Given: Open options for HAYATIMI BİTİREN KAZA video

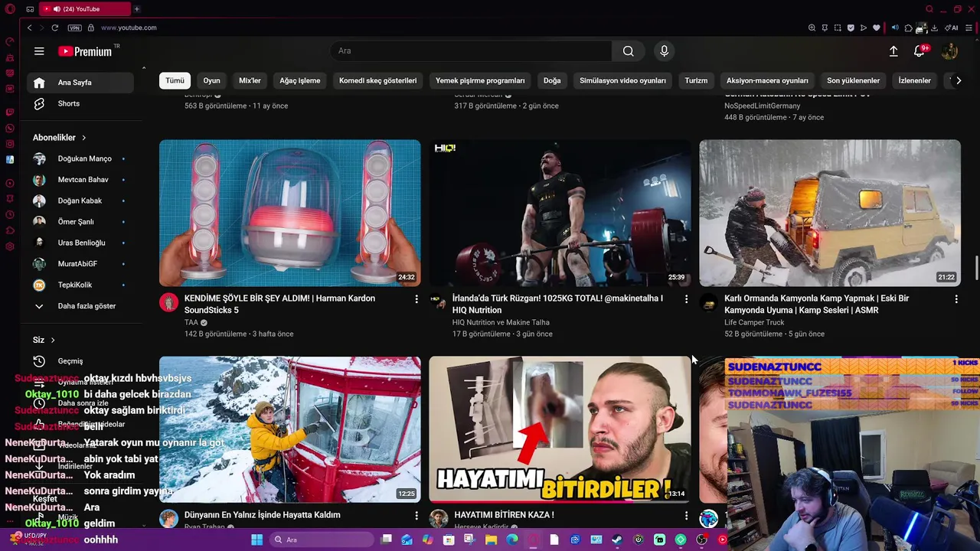Looking at the screenshot, I should [686, 515].
